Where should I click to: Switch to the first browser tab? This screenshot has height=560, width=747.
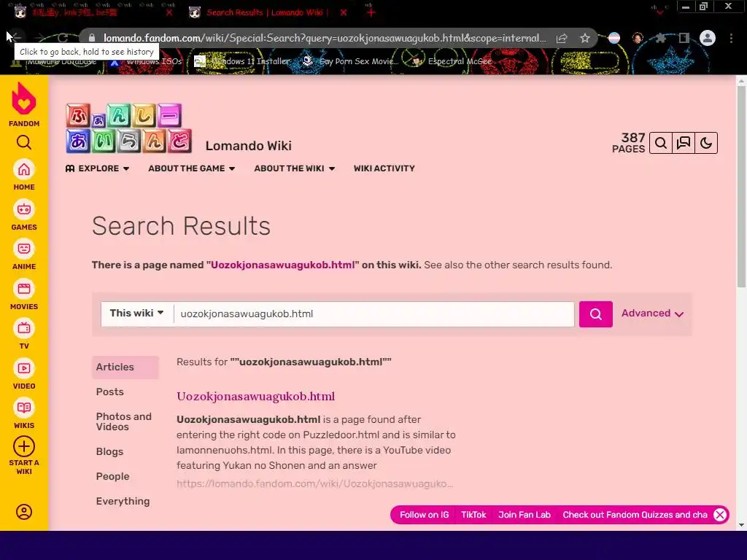tap(90, 12)
